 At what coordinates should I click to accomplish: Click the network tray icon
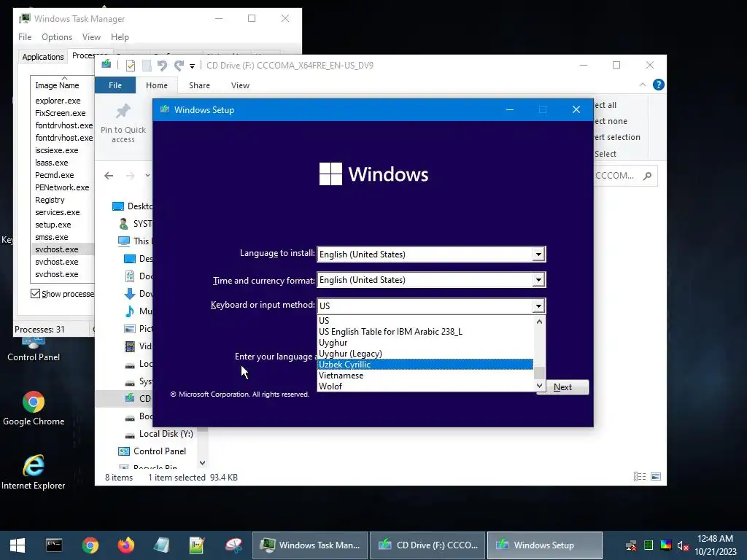pyautogui.click(x=631, y=545)
